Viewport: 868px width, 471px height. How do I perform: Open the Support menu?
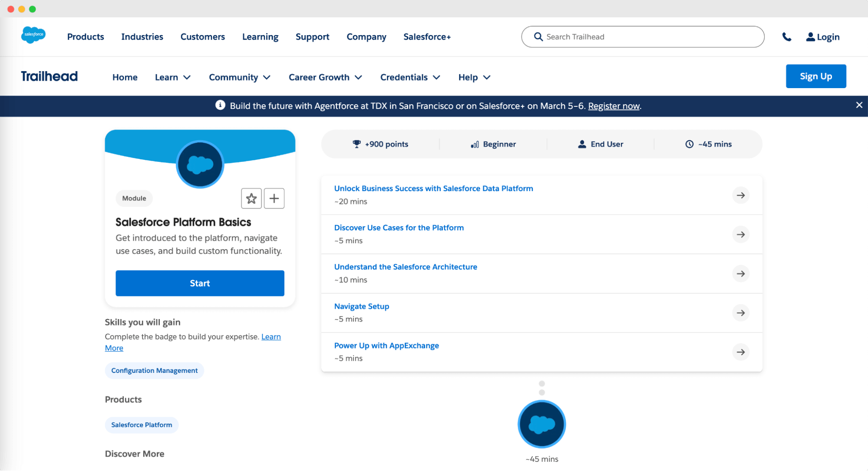[312, 37]
